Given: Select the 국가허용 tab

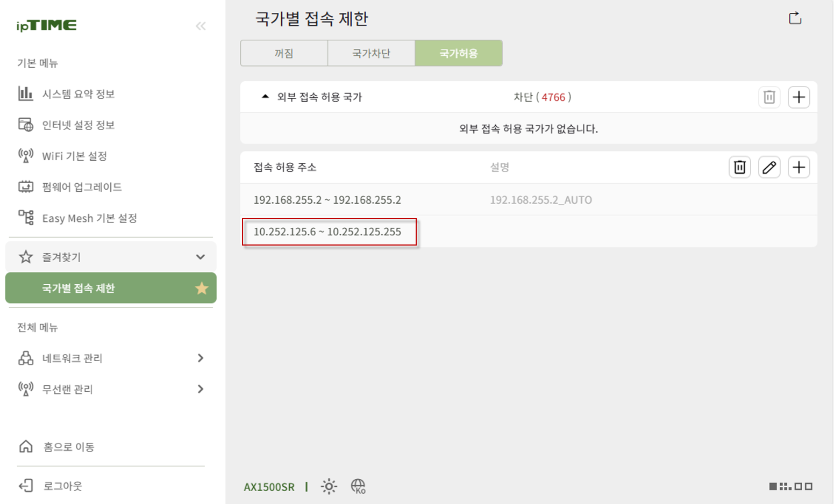Looking at the screenshot, I should pos(459,53).
